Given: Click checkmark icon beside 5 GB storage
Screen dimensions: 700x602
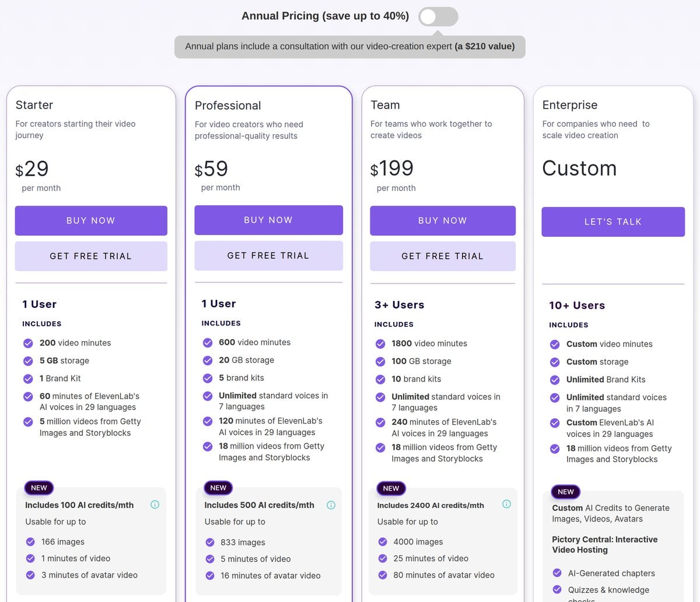Looking at the screenshot, I should point(28,360).
